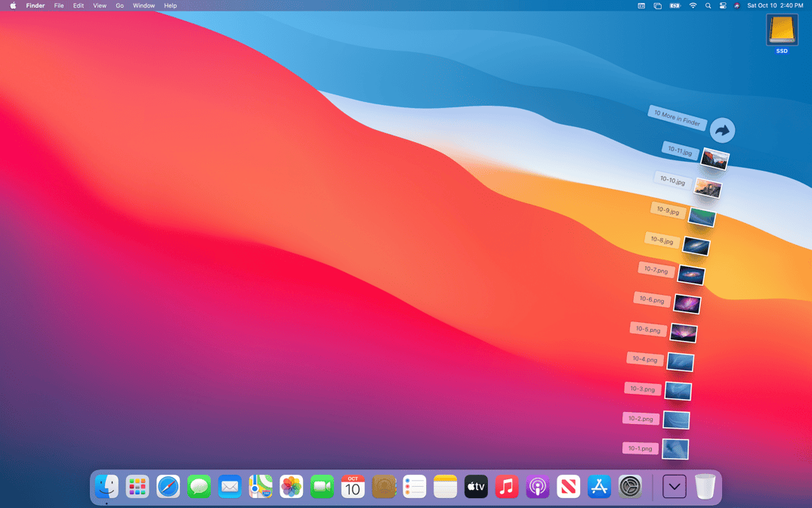812x508 pixels.
Task: Open Finder from the Dock
Action: [107, 487]
